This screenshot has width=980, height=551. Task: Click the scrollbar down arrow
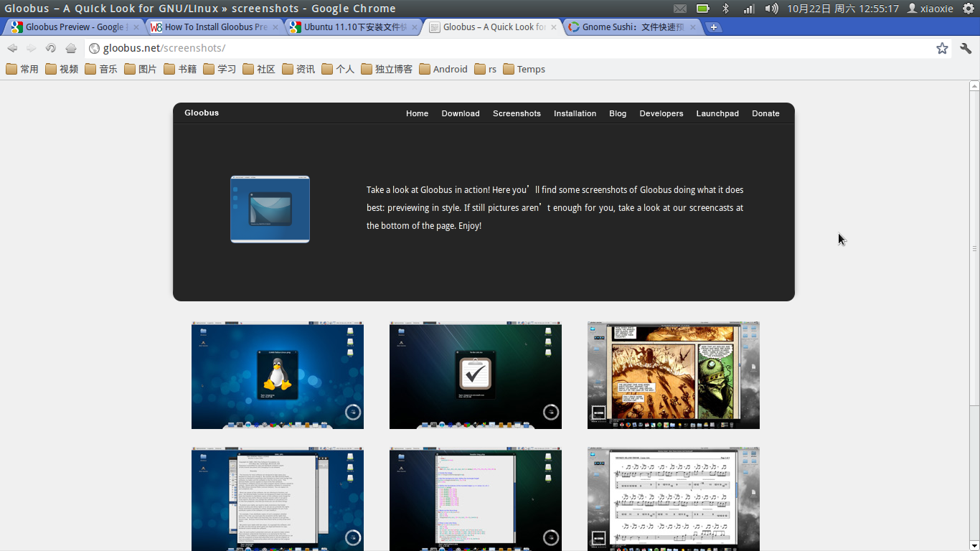[974, 546]
